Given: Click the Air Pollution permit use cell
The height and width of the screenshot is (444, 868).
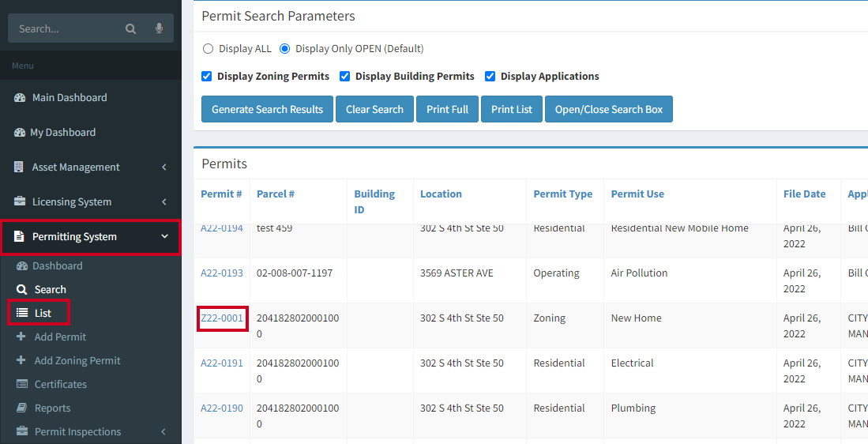Looking at the screenshot, I should pyautogui.click(x=640, y=273).
